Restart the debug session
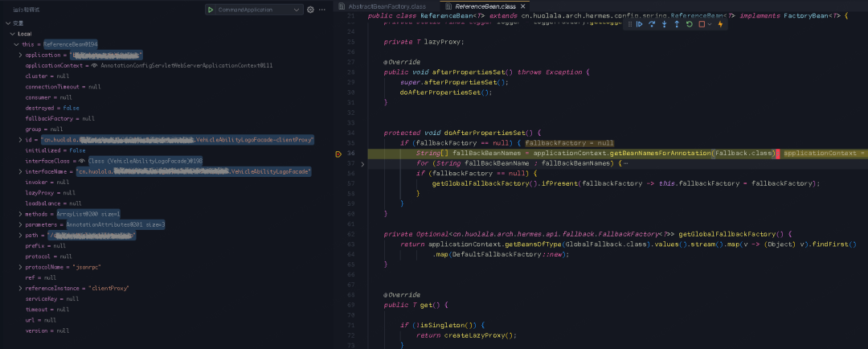This screenshot has width=868, height=349. click(x=690, y=24)
